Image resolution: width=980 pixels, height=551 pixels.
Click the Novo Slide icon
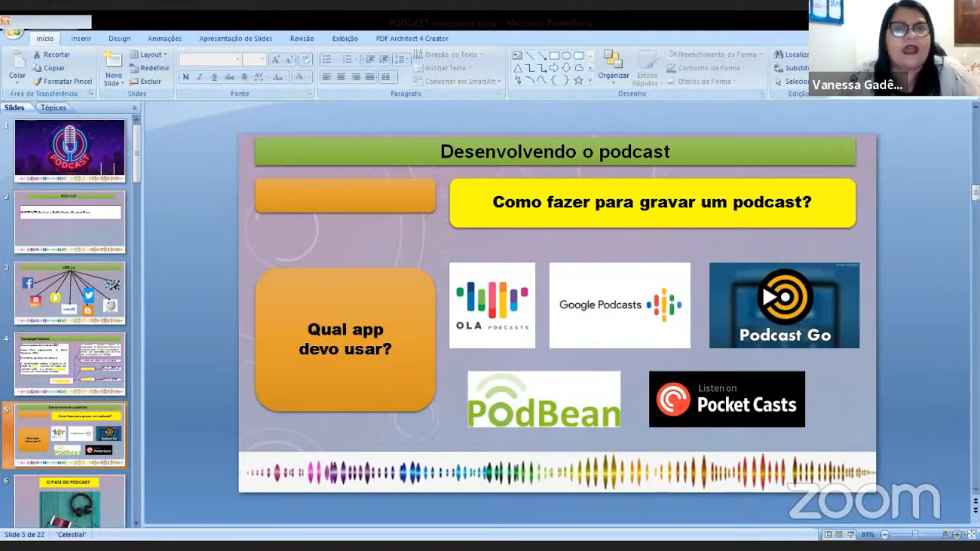pos(113,59)
